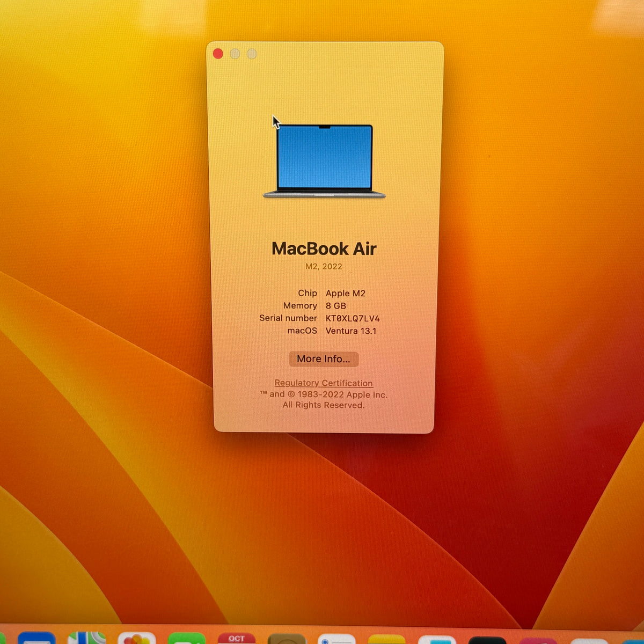
Task: Click the dimmed minimize window button
Action: [235, 54]
